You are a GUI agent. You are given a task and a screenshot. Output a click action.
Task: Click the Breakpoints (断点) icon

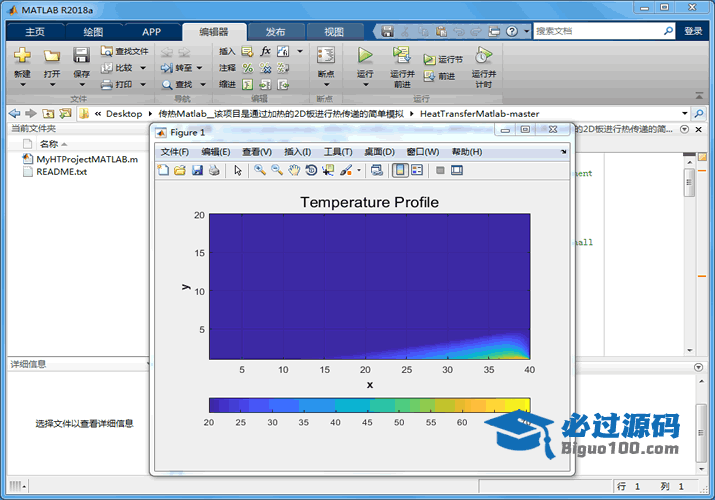[326, 55]
